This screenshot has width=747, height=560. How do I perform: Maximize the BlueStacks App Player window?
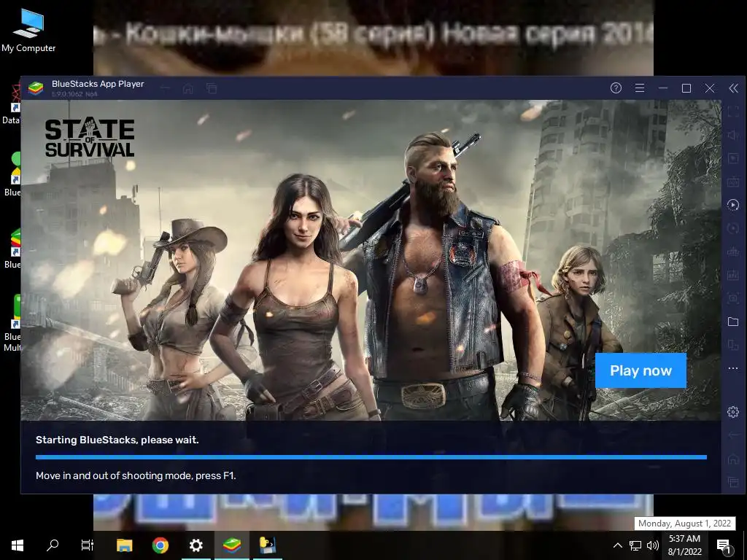[x=686, y=88]
